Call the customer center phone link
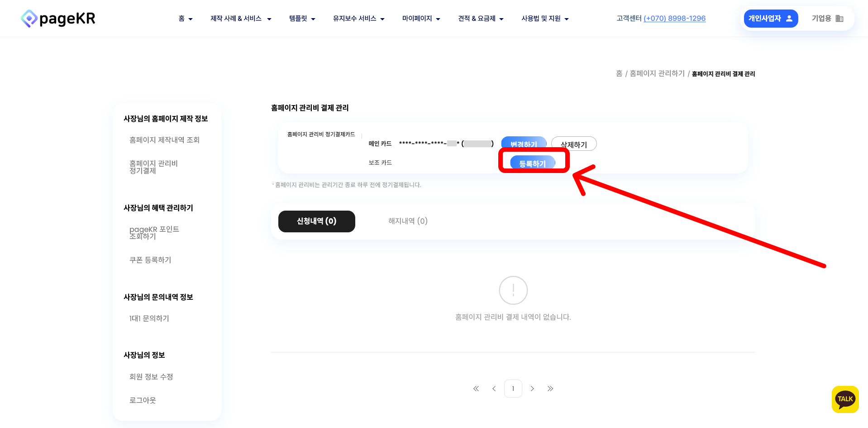The height and width of the screenshot is (428, 868). pyautogui.click(x=674, y=19)
